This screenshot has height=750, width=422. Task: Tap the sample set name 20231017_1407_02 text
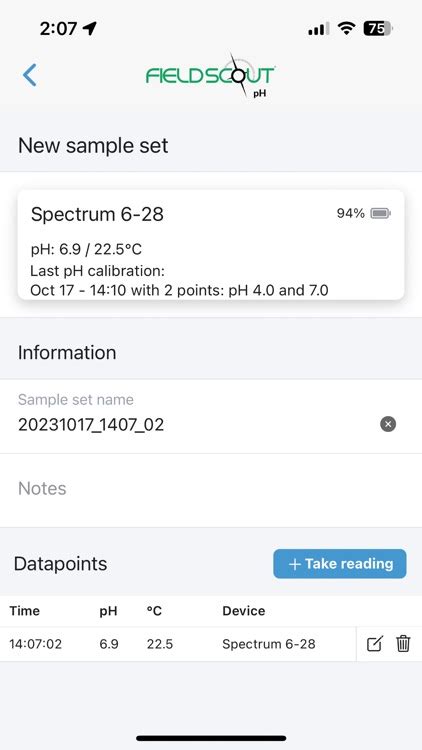pyautogui.click(x=91, y=425)
